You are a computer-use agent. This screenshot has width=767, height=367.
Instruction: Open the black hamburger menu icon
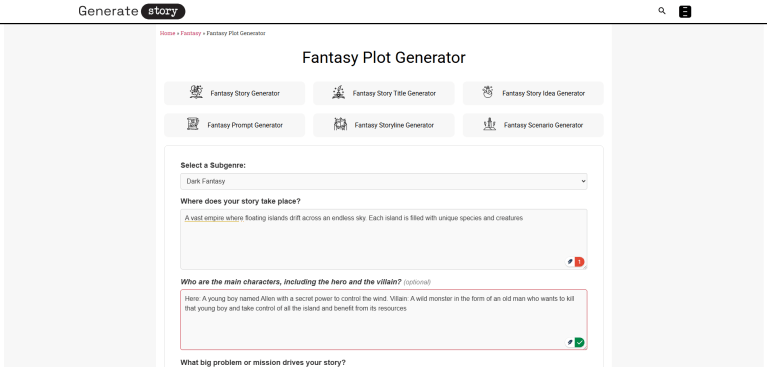tap(685, 11)
